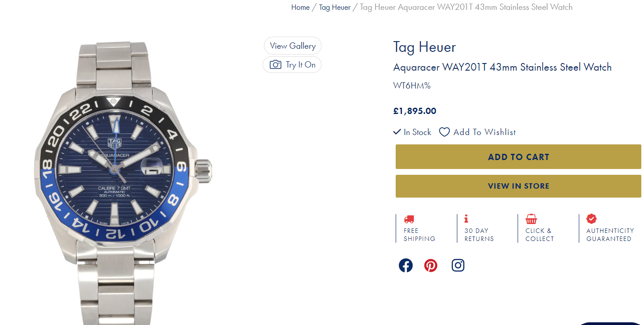
Task: Click the Free Shipping label
Action: tap(419, 235)
